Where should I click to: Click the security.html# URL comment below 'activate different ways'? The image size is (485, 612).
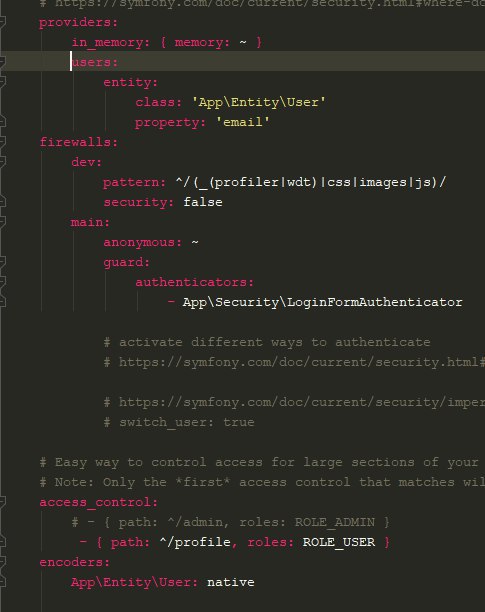(294, 362)
